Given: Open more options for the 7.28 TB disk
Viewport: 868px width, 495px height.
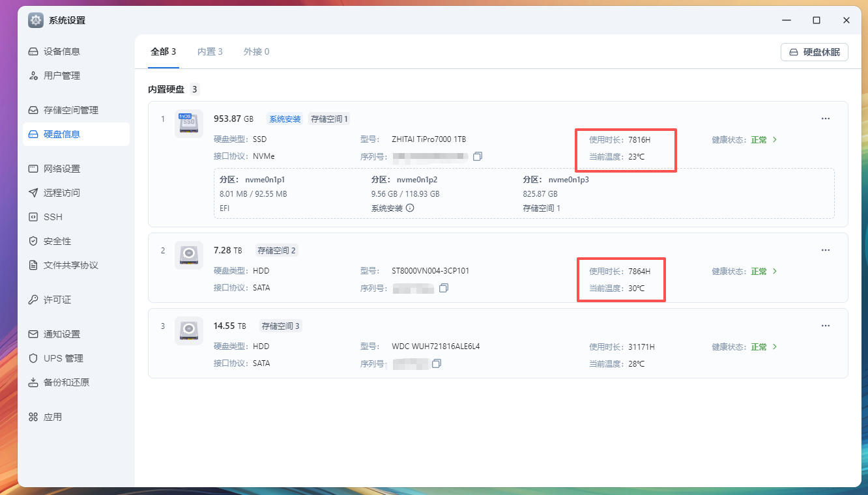Looking at the screenshot, I should coord(826,250).
